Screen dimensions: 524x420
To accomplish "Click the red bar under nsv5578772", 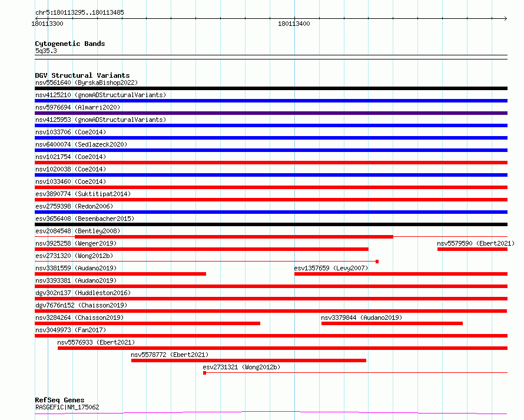I will [x=248, y=361].
